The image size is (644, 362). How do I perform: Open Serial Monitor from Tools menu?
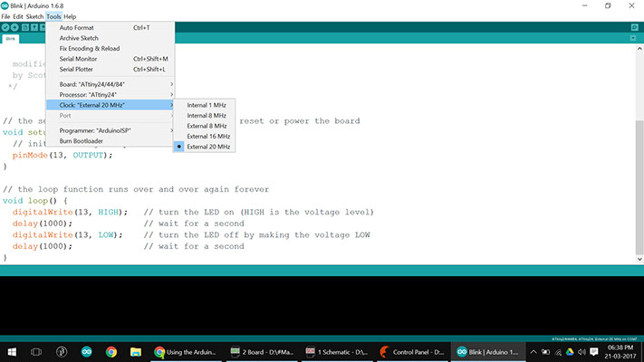pos(111,59)
